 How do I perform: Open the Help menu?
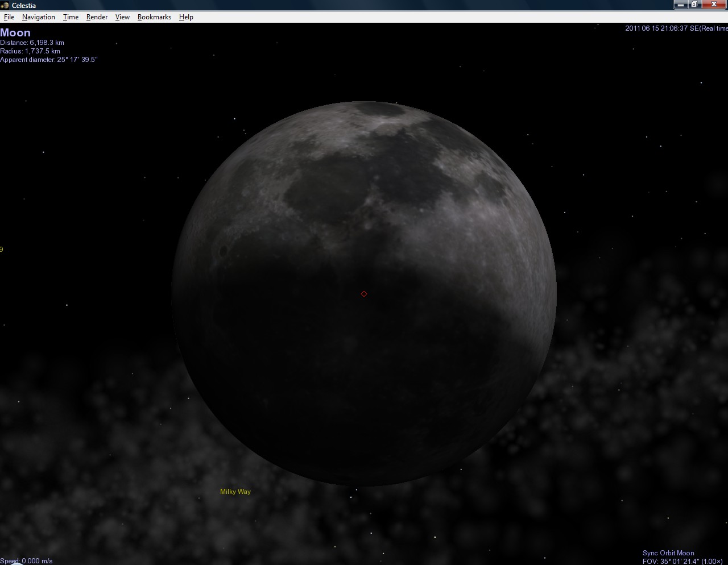coord(186,17)
